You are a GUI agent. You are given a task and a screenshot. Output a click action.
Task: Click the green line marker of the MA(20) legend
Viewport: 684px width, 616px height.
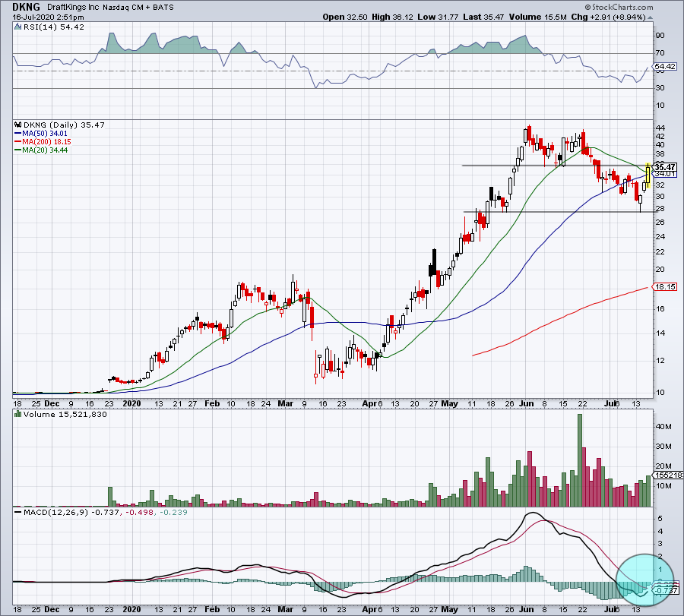[x=18, y=150]
